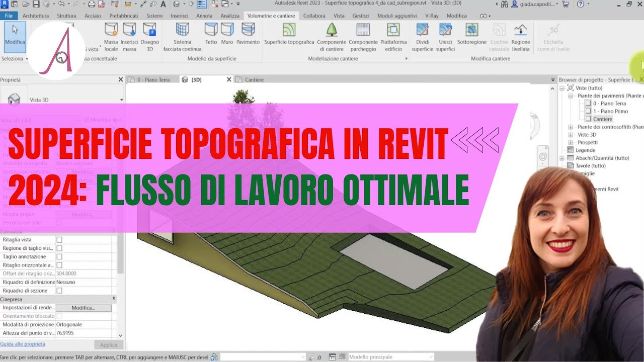Toggle Riquadro di sezione checkbox
The image size is (644, 362).
(59, 291)
